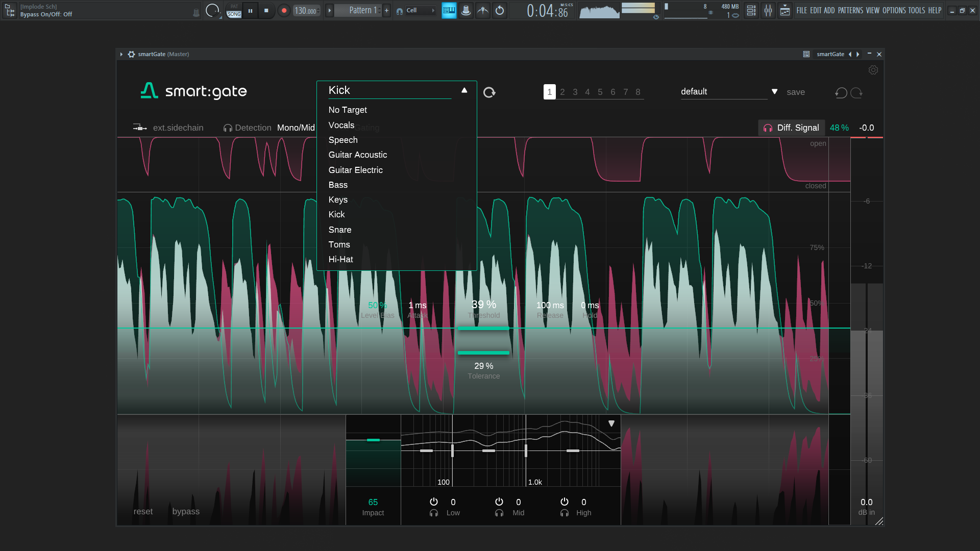Choose Snare target
The height and width of the screenshot is (551, 980).
coord(340,230)
